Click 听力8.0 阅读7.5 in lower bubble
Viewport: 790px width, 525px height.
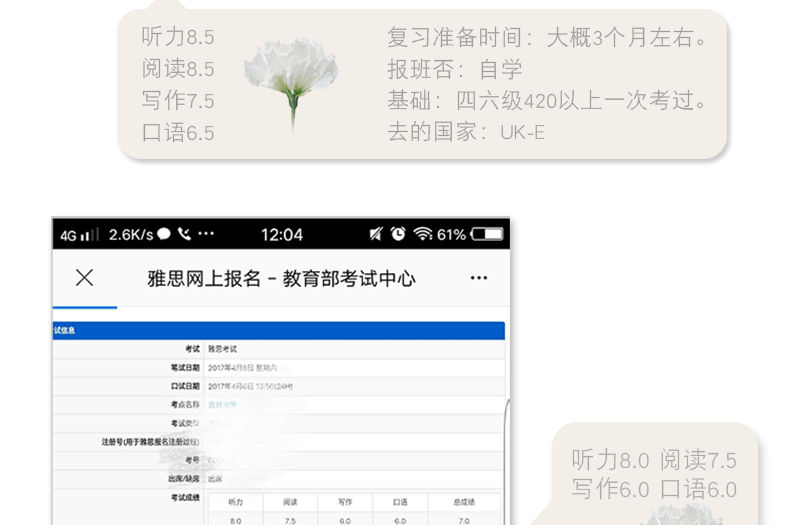(x=654, y=460)
